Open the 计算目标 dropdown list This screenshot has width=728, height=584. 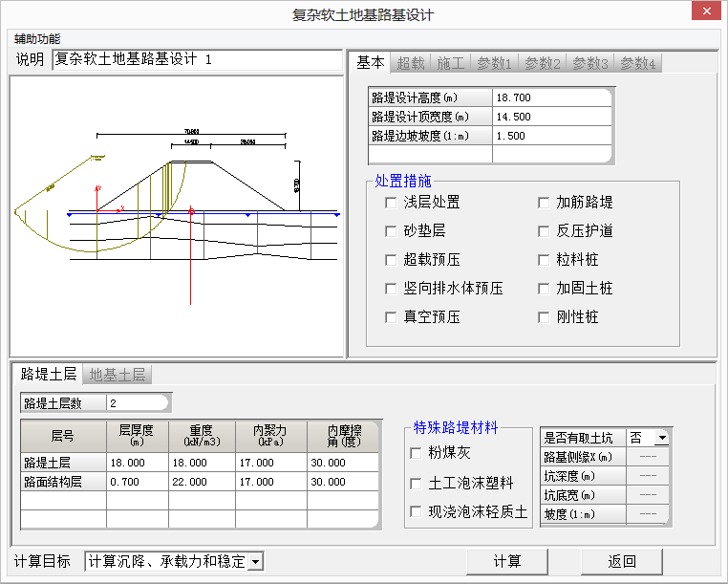click(255, 562)
